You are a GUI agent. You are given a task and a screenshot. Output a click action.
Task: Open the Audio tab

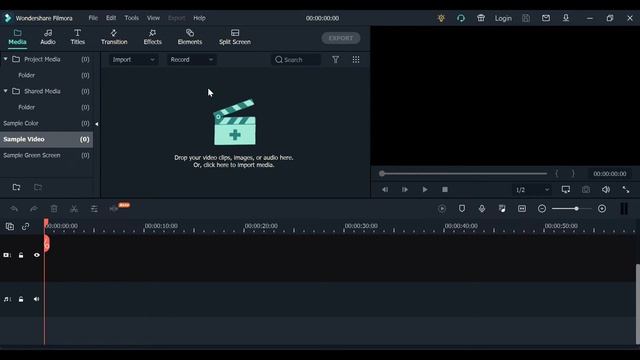click(x=48, y=37)
